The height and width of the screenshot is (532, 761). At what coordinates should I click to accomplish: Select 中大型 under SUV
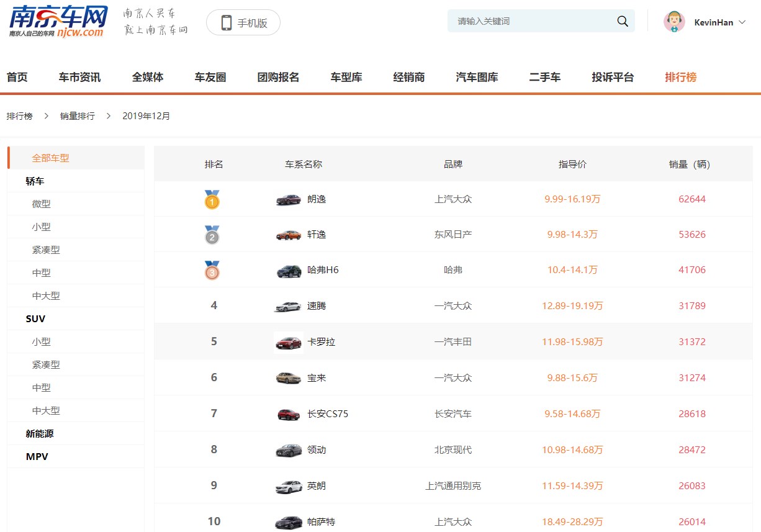[46, 411]
